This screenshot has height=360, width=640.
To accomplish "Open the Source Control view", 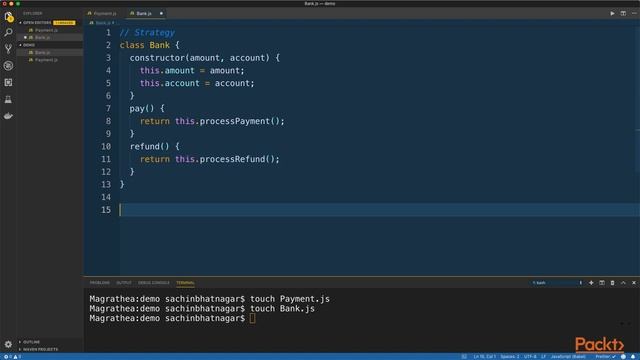I will [8, 49].
